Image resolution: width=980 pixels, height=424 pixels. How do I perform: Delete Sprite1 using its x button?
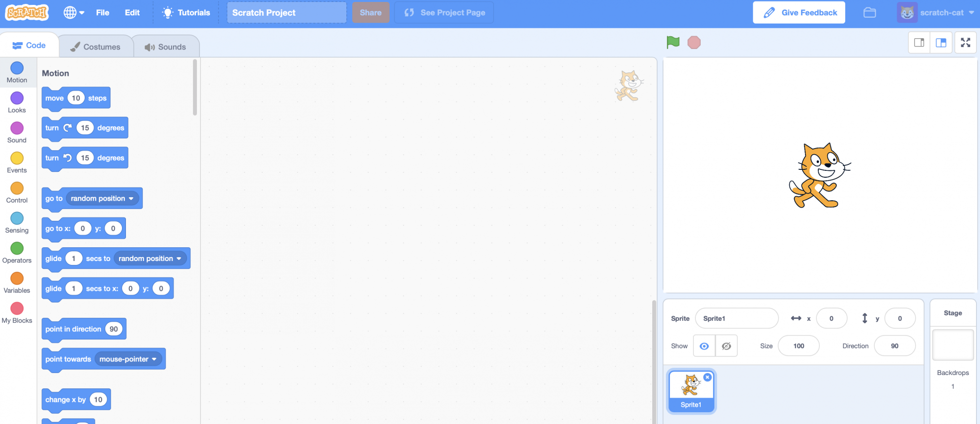[x=707, y=377]
